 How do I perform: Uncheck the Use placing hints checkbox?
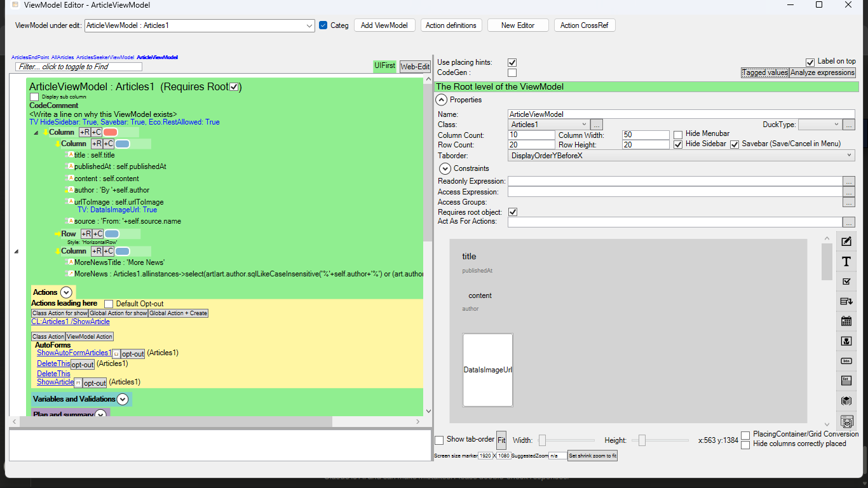tap(512, 62)
